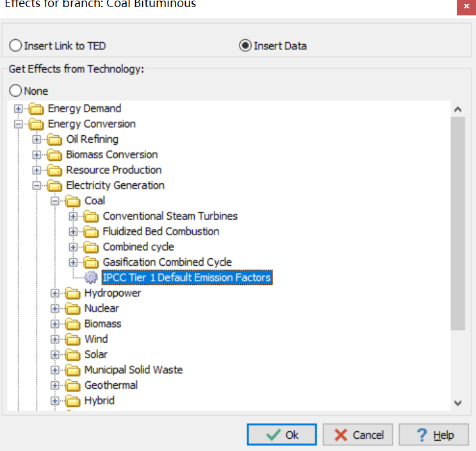Viewport: 476px width, 451px height.
Task: Confirm with the Ok button
Action: click(x=282, y=434)
